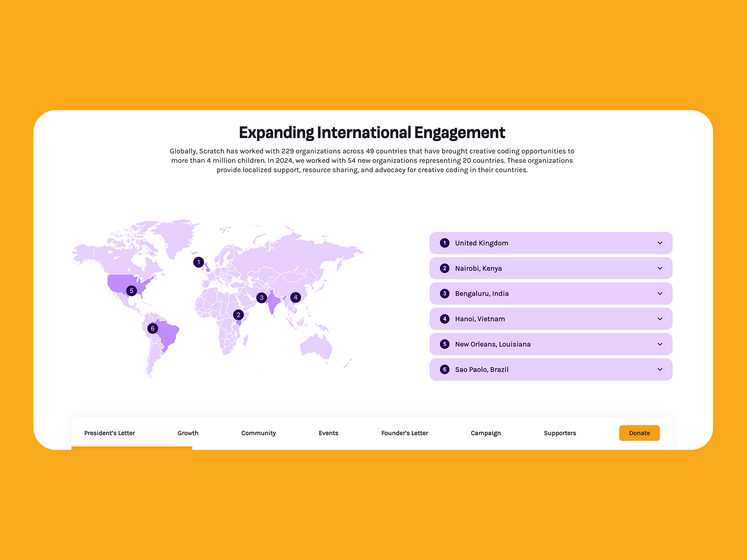View the Supporters tab
747x560 pixels.
(560, 433)
